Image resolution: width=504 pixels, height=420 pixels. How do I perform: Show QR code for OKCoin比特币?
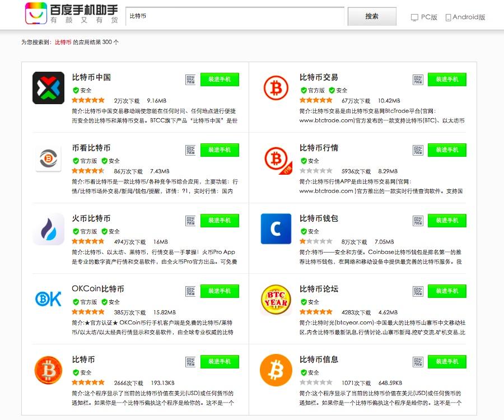click(x=190, y=291)
